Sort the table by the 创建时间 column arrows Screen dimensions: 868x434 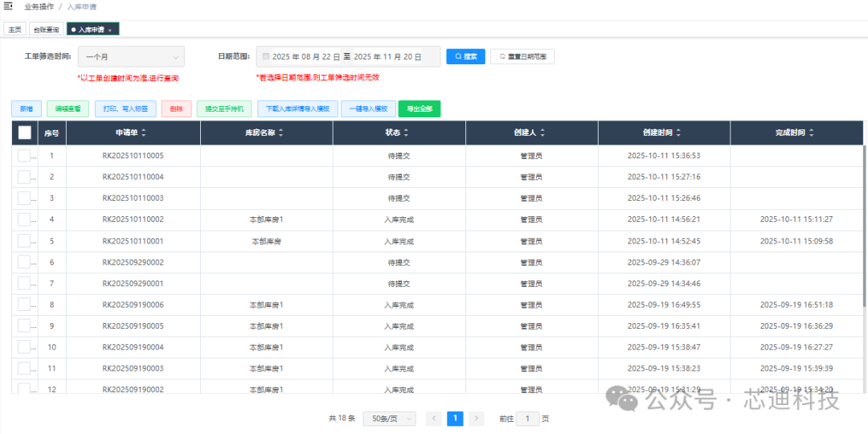click(678, 133)
